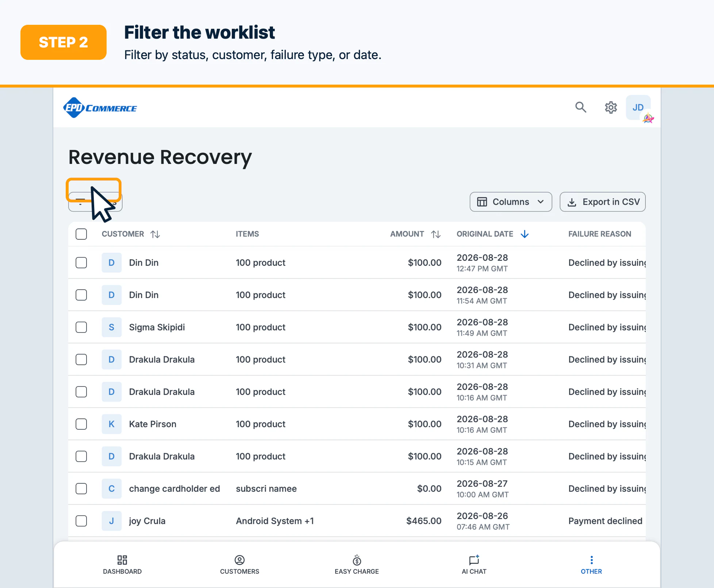Click the search magnifier icon
The image size is (714, 588).
point(581,108)
